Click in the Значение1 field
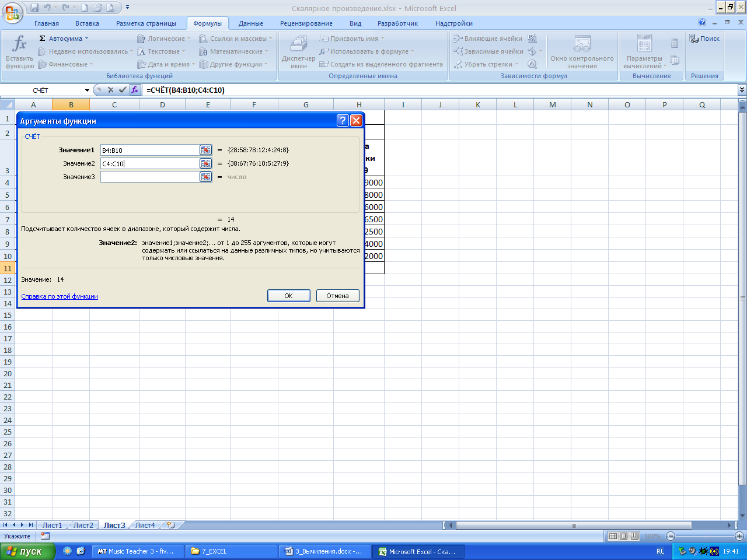 pos(150,150)
